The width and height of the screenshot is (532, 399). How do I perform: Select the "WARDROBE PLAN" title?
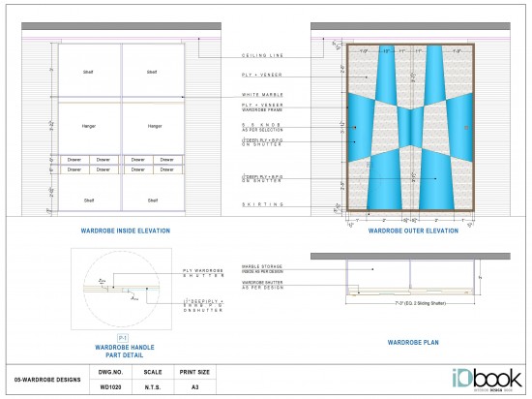pyautogui.click(x=413, y=342)
